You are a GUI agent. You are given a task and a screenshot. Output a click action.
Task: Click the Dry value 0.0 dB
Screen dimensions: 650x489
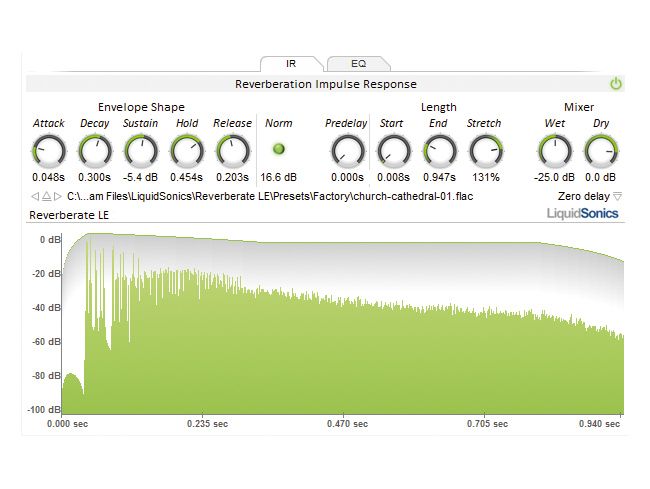pos(600,177)
